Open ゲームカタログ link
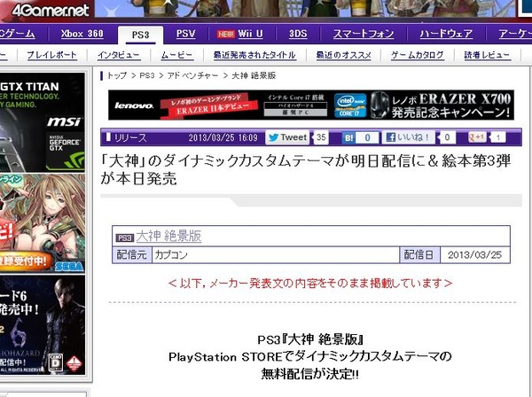The image size is (532, 397). (418, 55)
